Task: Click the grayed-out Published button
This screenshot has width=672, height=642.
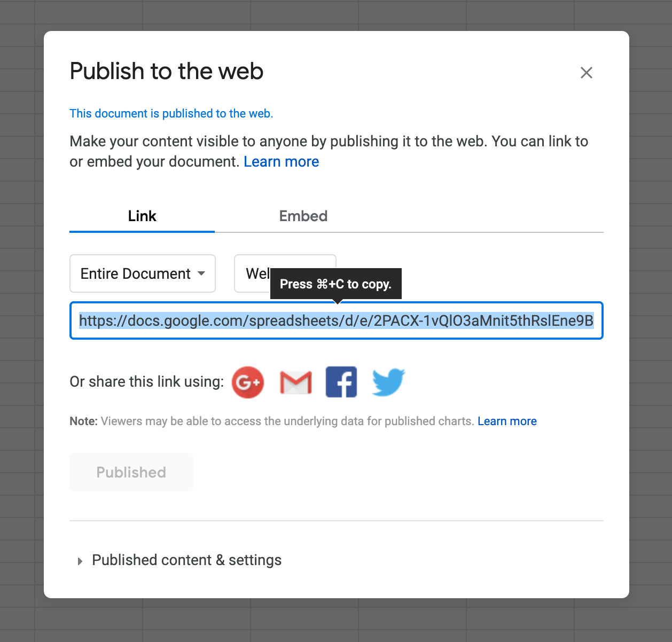Action: 131,472
